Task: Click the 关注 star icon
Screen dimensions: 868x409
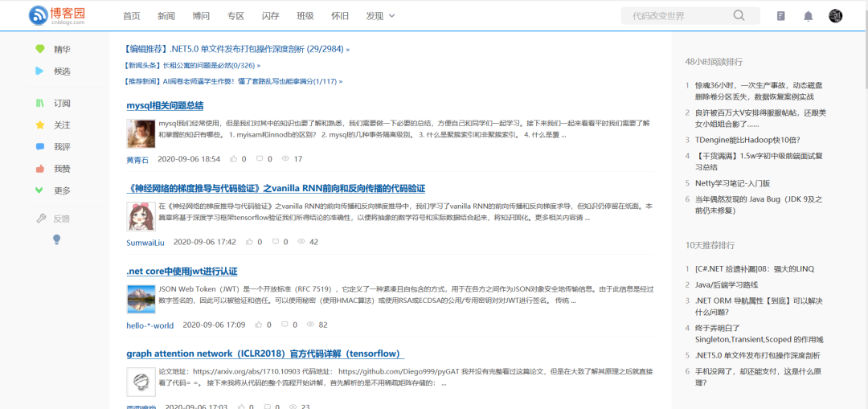Action: click(40, 125)
